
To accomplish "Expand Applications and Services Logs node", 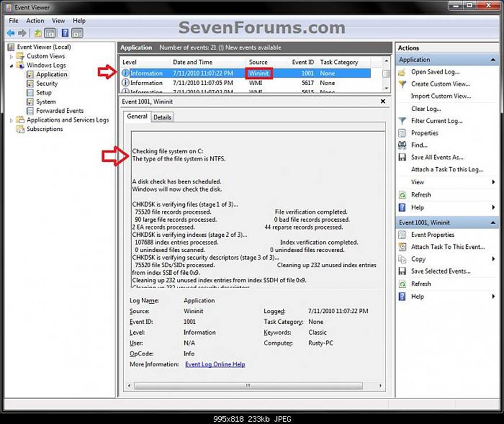I will point(12,120).
